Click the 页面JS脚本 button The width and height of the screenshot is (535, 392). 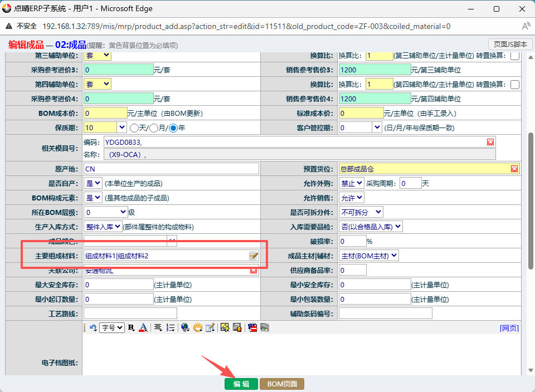click(x=509, y=44)
